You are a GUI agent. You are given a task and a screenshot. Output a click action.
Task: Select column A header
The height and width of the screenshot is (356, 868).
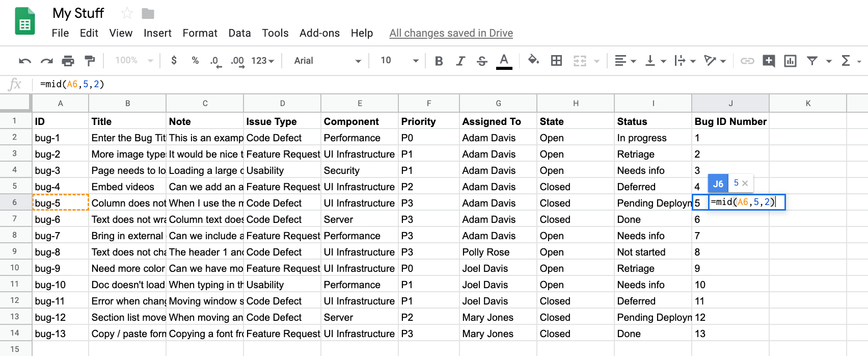60,103
